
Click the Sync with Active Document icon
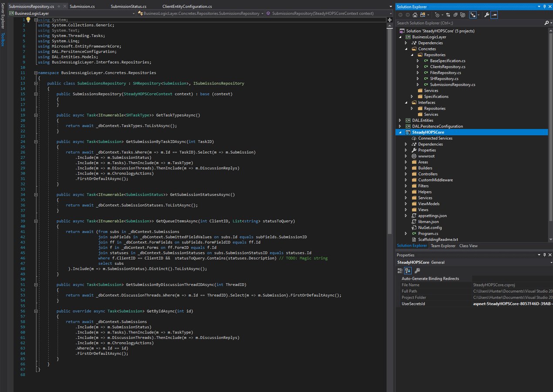tap(448, 14)
